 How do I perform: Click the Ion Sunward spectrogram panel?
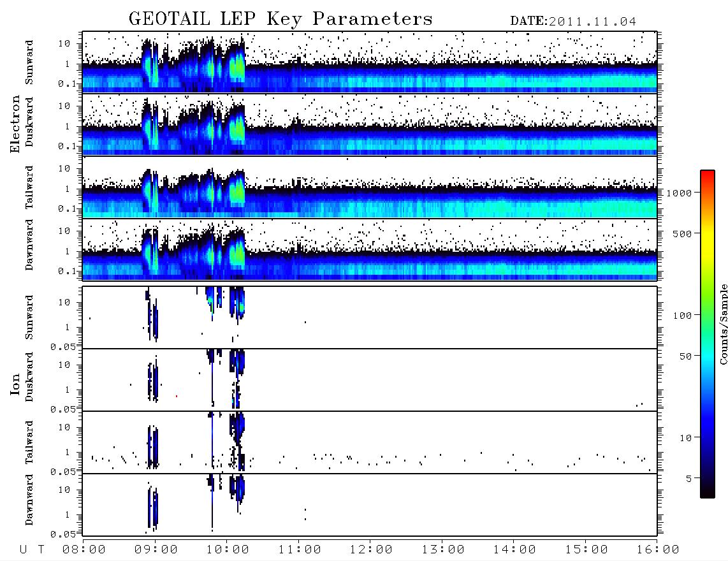(370, 317)
